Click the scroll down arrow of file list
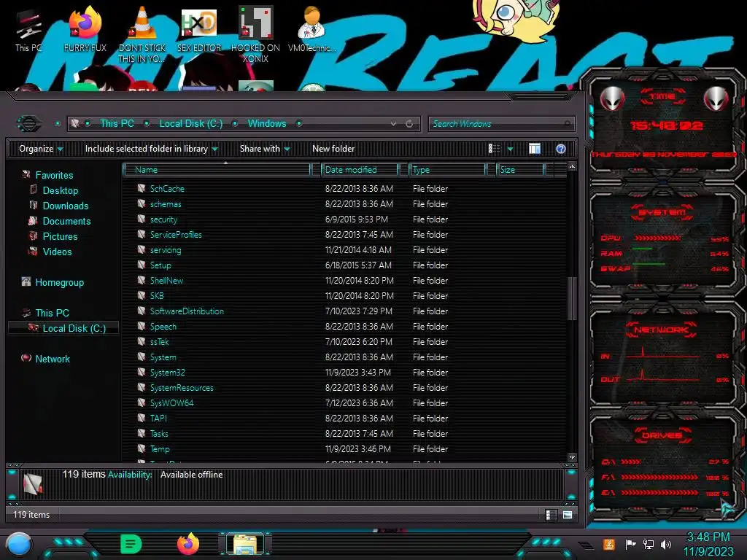The image size is (747, 560). [x=572, y=458]
